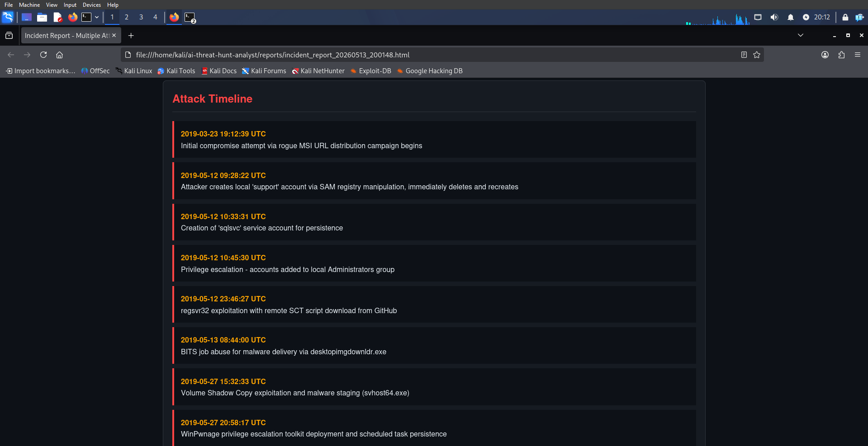
Task: Switch to workspace 1
Action: click(112, 17)
